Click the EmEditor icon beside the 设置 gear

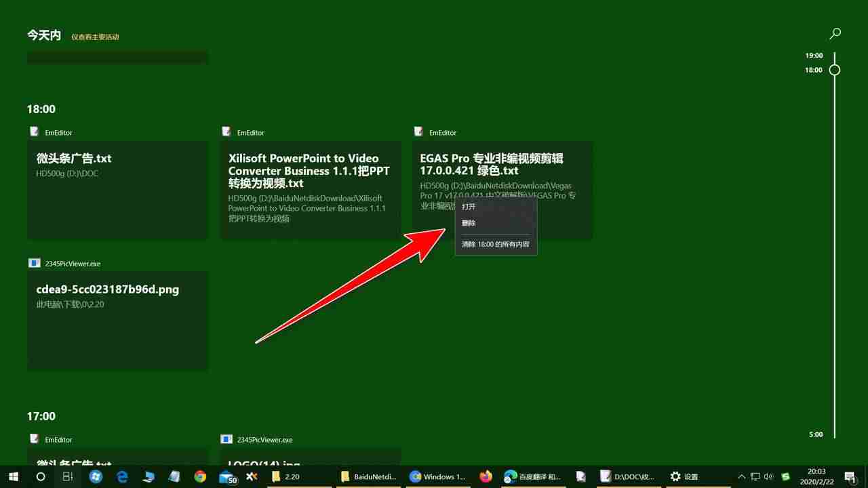(x=581, y=476)
